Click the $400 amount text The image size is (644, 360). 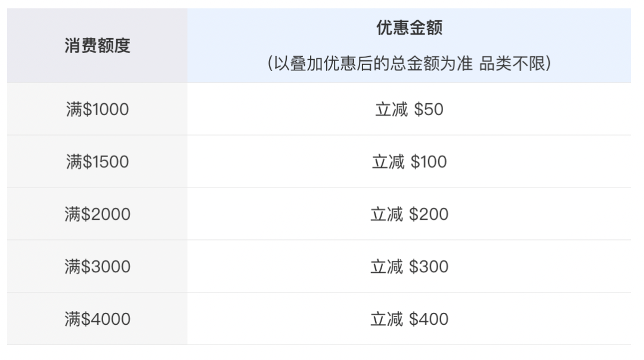[429, 319]
